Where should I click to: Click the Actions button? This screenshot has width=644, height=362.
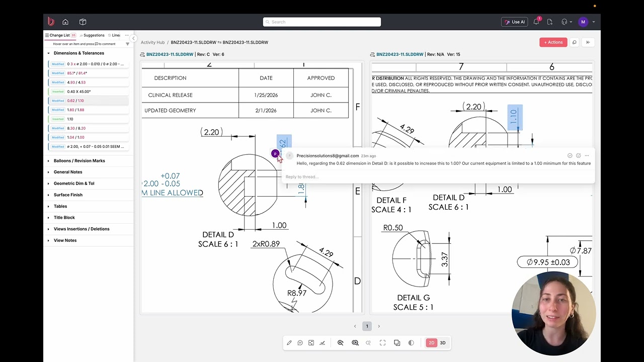(x=553, y=42)
